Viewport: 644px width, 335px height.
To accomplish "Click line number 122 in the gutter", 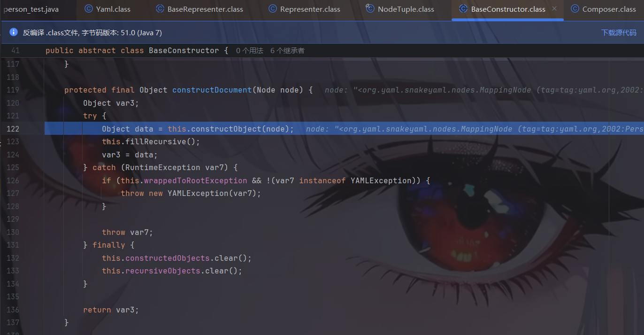I will 13,129.
